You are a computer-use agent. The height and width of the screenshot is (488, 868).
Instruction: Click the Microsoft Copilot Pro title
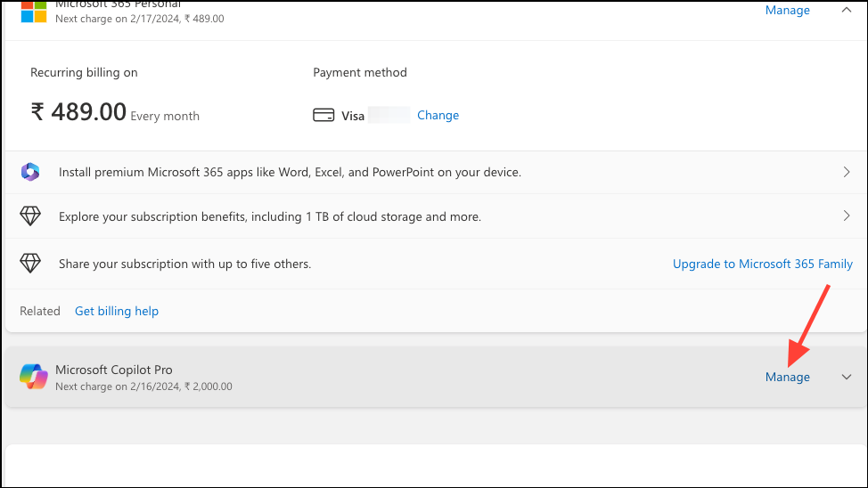(114, 370)
